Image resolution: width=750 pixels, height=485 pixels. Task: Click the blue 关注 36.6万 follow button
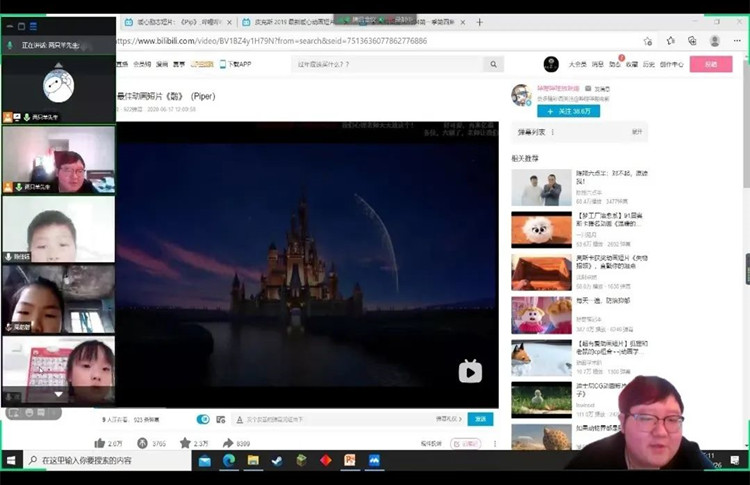coord(568,111)
